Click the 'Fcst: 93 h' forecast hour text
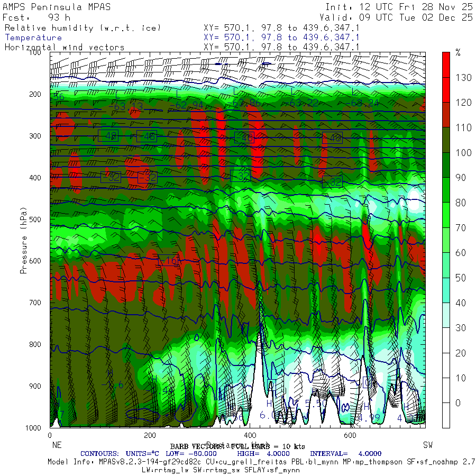The height and width of the screenshot is (476, 476). pyautogui.click(x=36, y=17)
